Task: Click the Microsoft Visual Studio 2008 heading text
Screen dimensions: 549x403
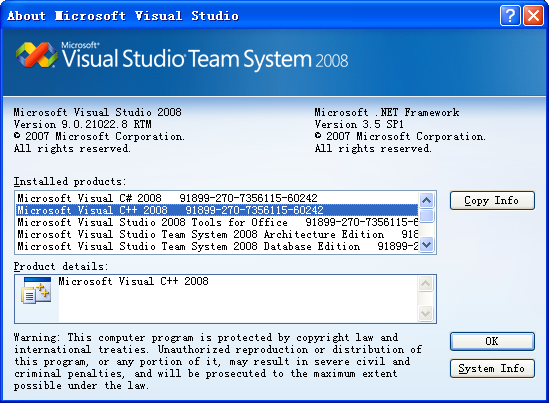Action: pyautogui.click(x=98, y=112)
